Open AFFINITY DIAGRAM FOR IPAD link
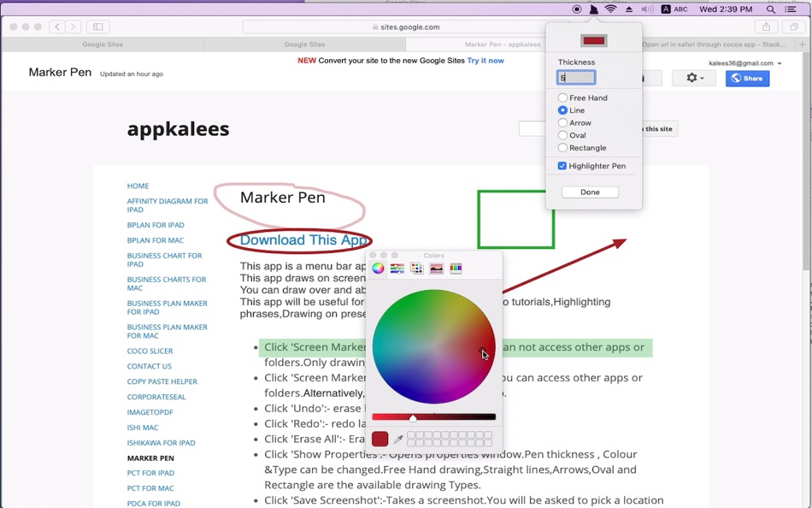812x508 pixels. [168, 205]
